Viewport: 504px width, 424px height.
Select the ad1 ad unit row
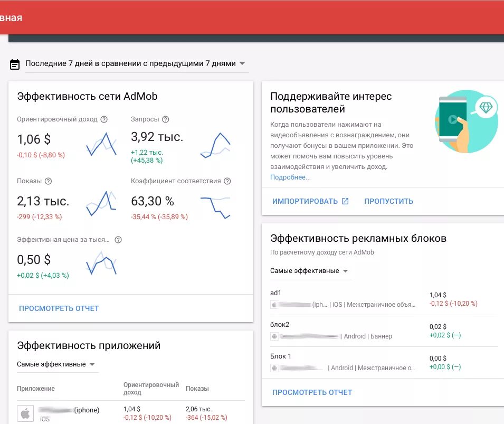point(384,299)
